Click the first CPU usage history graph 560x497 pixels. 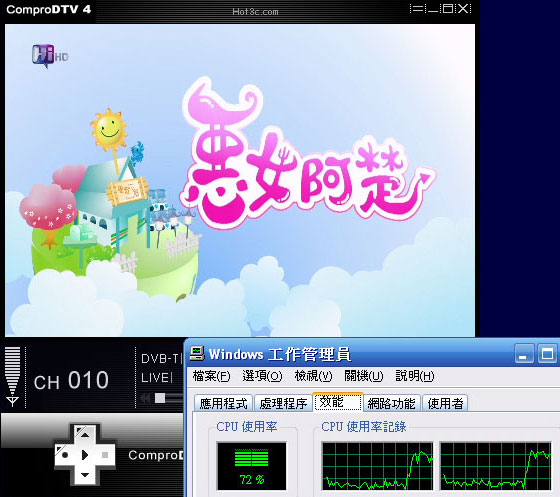378,466
